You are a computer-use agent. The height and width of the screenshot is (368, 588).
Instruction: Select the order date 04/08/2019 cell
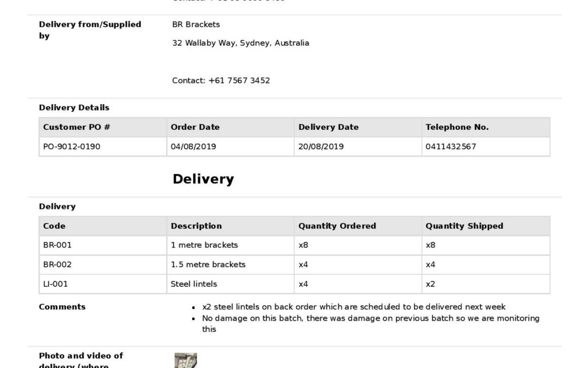(x=193, y=147)
